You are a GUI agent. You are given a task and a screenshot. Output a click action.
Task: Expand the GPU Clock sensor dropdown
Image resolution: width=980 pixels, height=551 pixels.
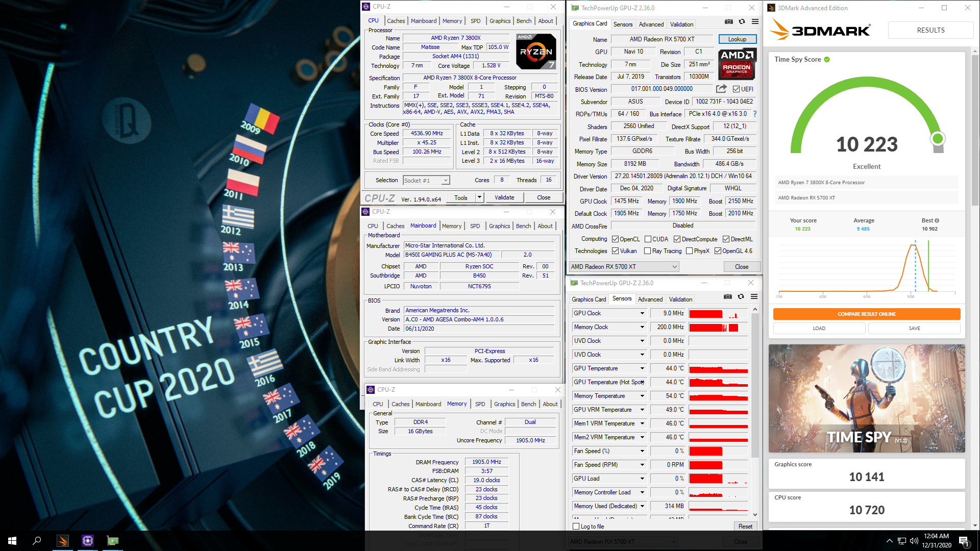[642, 313]
